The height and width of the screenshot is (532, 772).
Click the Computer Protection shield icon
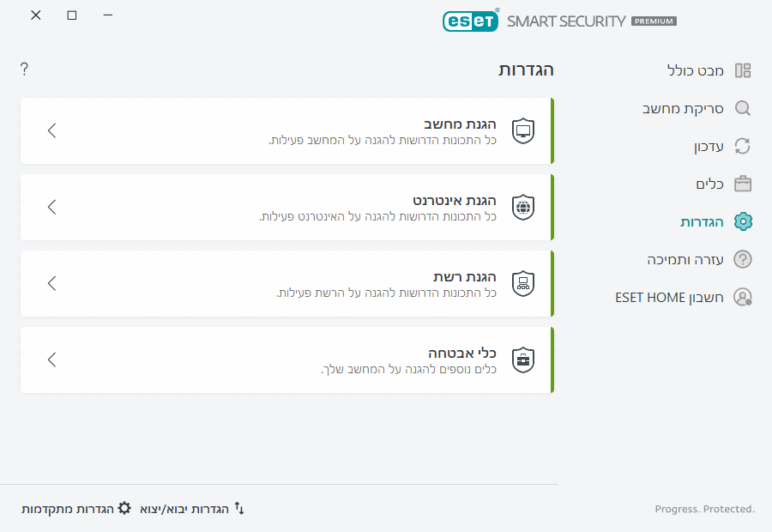tap(523, 130)
